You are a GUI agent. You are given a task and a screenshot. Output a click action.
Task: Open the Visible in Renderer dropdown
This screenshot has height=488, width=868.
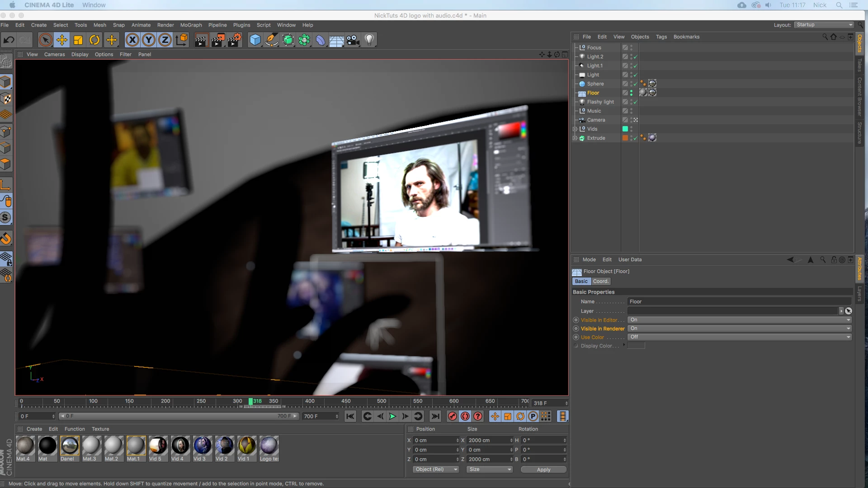click(x=739, y=328)
